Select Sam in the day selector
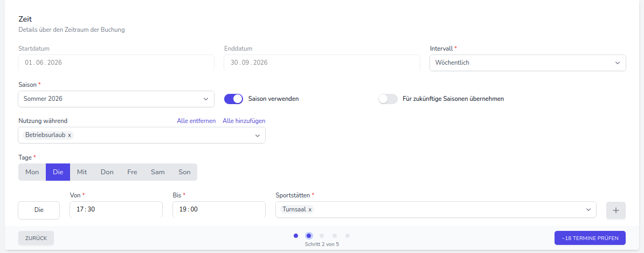The image size is (644, 253). click(158, 172)
